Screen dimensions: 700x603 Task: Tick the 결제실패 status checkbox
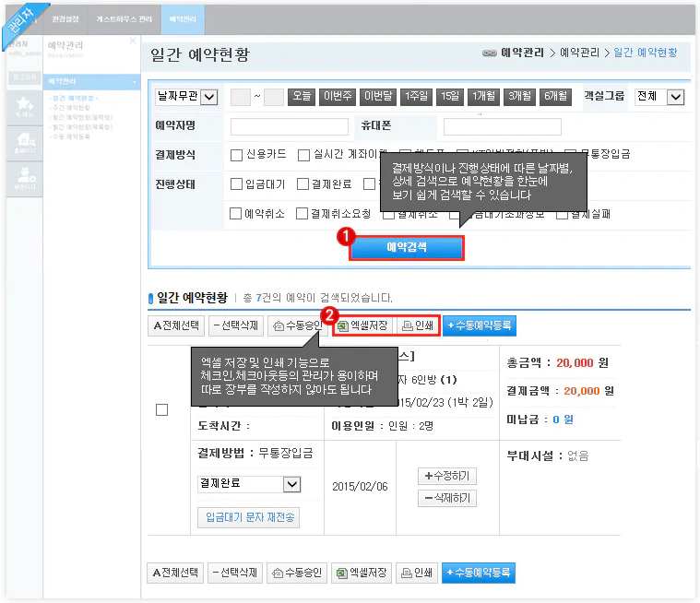point(562,214)
